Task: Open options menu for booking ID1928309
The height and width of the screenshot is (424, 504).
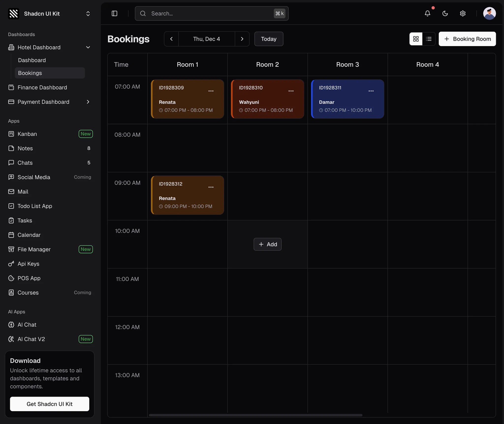Action: [211, 91]
